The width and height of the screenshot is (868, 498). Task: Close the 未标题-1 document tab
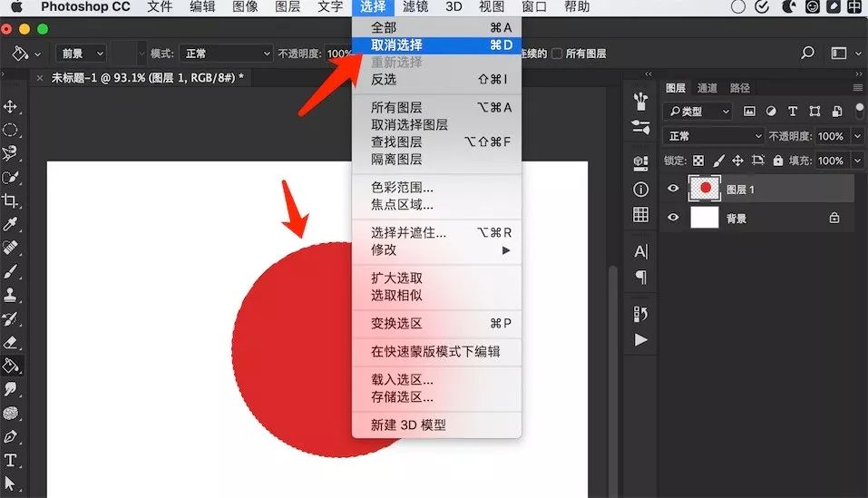click(x=40, y=78)
